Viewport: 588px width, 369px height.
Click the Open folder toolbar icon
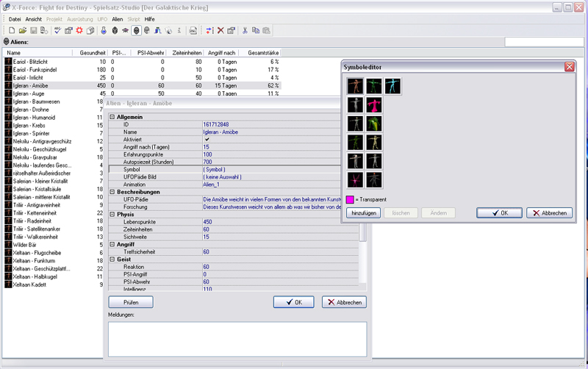pyautogui.click(x=23, y=30)
